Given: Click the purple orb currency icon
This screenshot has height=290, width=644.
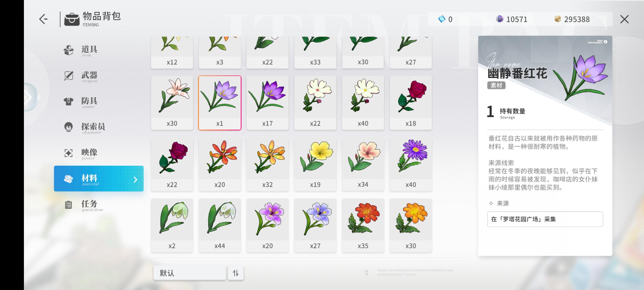Looking at the screenshot, I should 500,19.
